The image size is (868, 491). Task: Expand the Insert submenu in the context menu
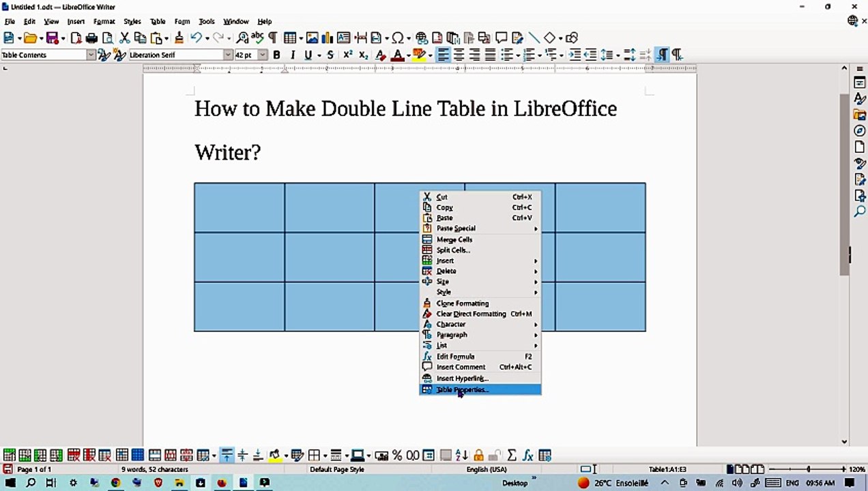click(x=480, y=261)
